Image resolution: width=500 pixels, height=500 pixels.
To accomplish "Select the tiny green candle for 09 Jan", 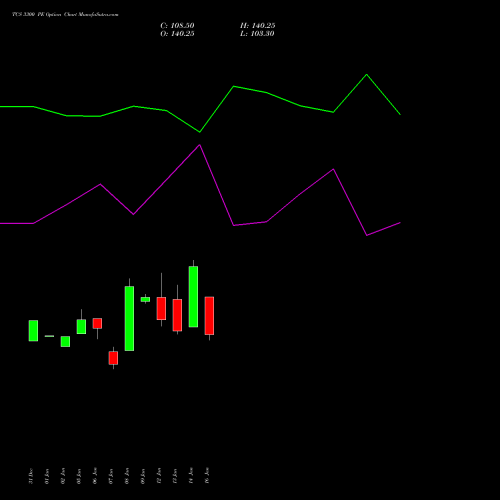I will [145, 299].
